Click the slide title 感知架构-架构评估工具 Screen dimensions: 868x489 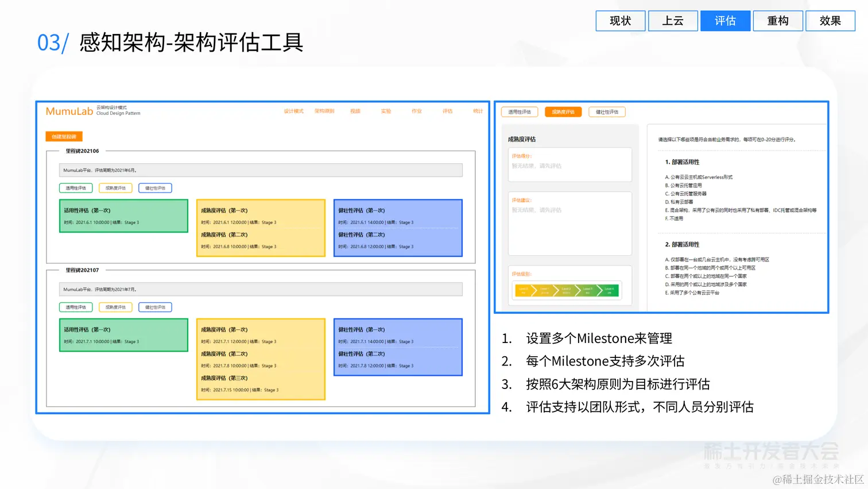click(191, 43)
